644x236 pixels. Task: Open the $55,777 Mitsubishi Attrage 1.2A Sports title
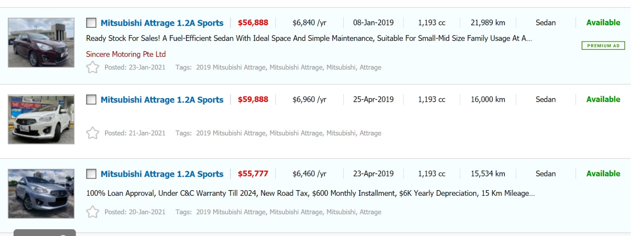(x=162, y=174)
